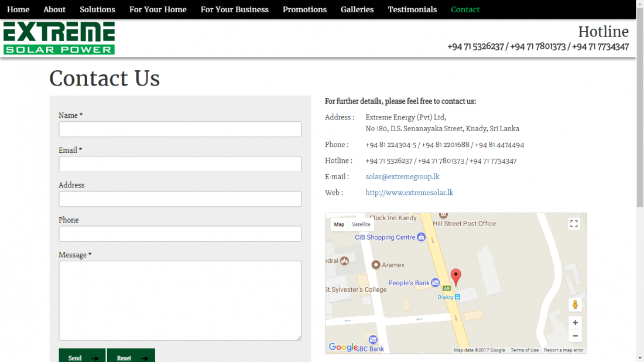Click the arrow icon on Reset button
644x362 pixels.
click(x=144, y=358)
